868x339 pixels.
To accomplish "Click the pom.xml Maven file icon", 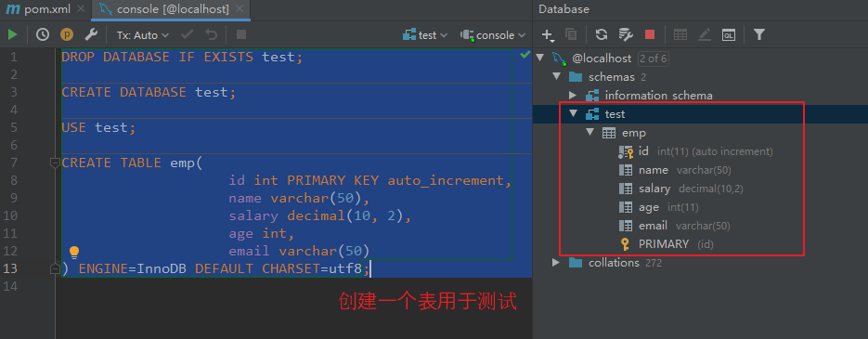I will (13, 9).
